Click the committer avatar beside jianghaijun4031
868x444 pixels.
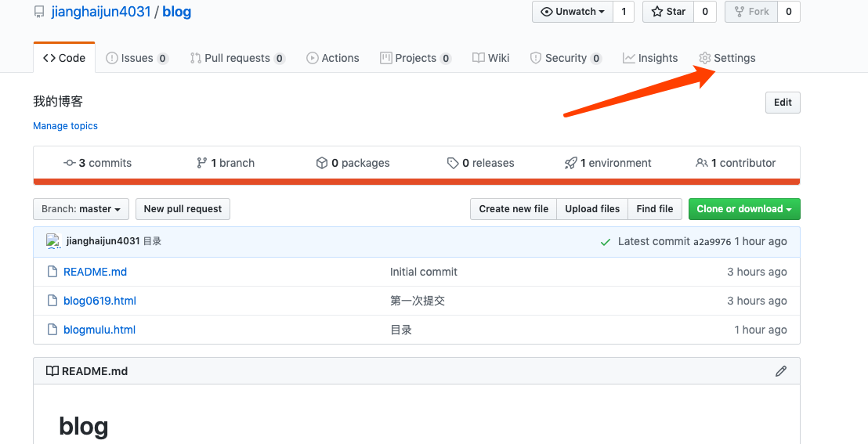pos(53,241)
